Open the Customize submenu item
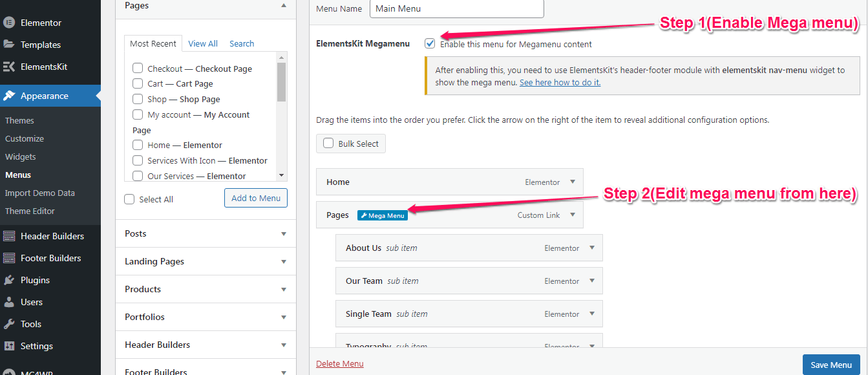 click(x=25, y=138)
